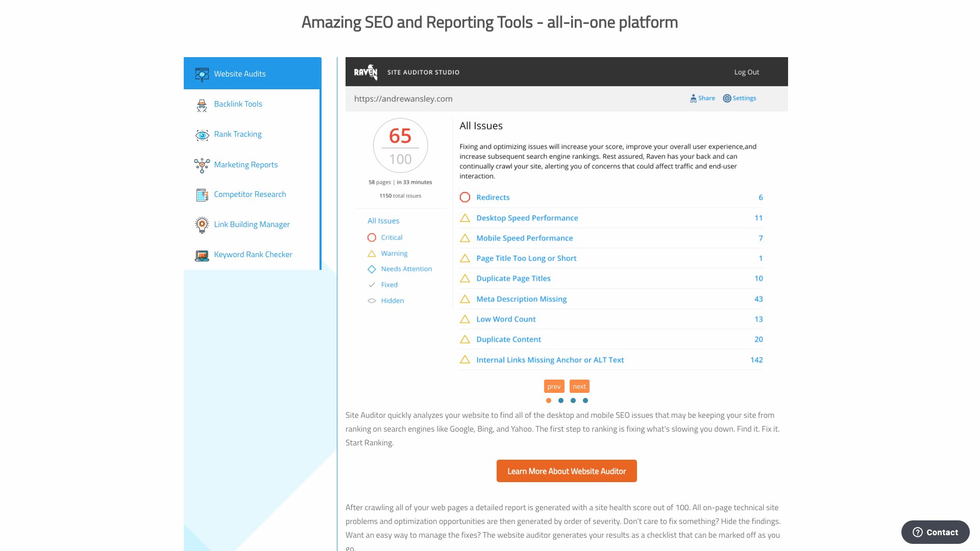
Task: Filter issues by Critical severity
Action: click(391, 237)
